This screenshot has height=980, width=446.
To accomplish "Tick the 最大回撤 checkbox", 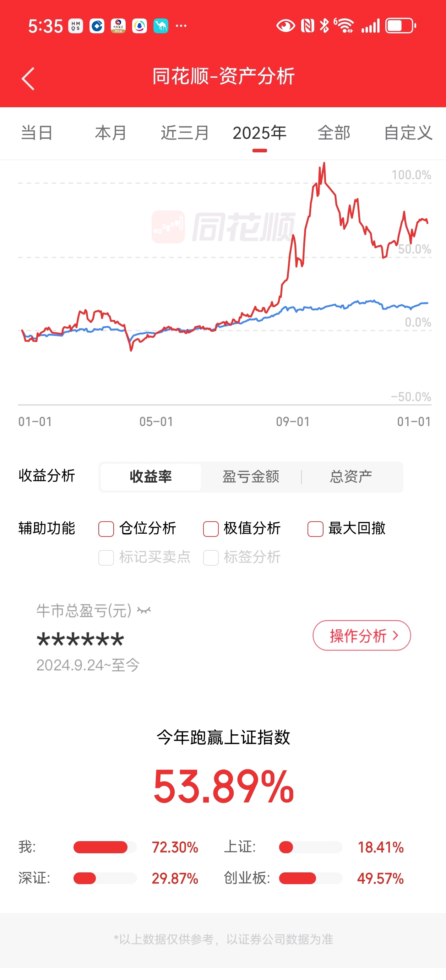I will point(315,529).
